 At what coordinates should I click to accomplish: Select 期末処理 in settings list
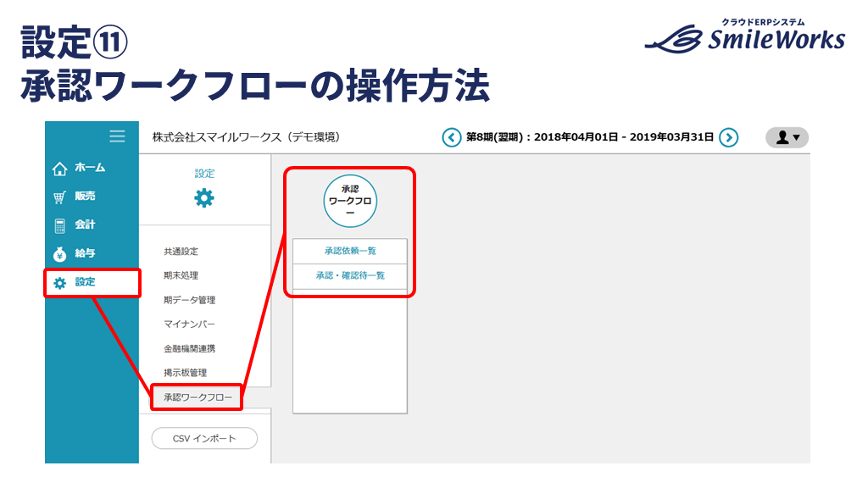point(181,275)
